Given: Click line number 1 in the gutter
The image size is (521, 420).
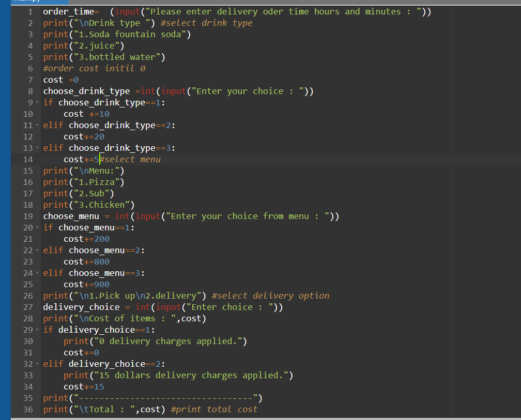Looking at the screenshot, I should coord(29,11).
